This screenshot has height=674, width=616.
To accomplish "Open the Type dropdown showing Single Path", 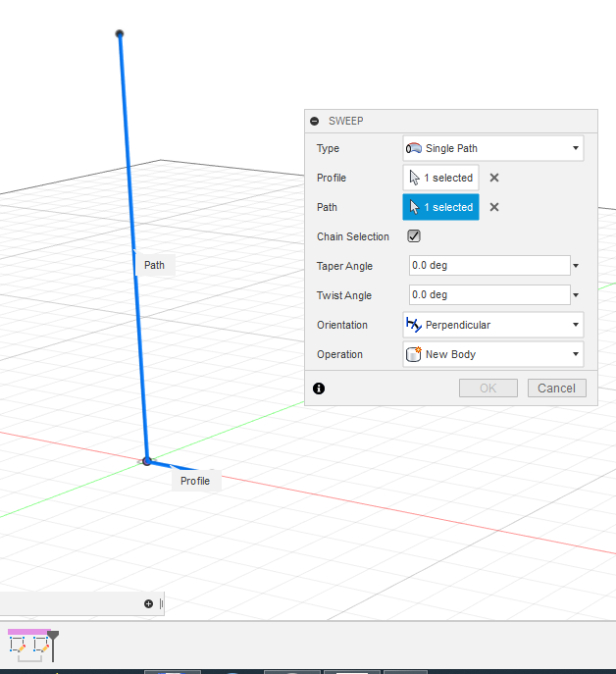I will [x=493, y=148].
